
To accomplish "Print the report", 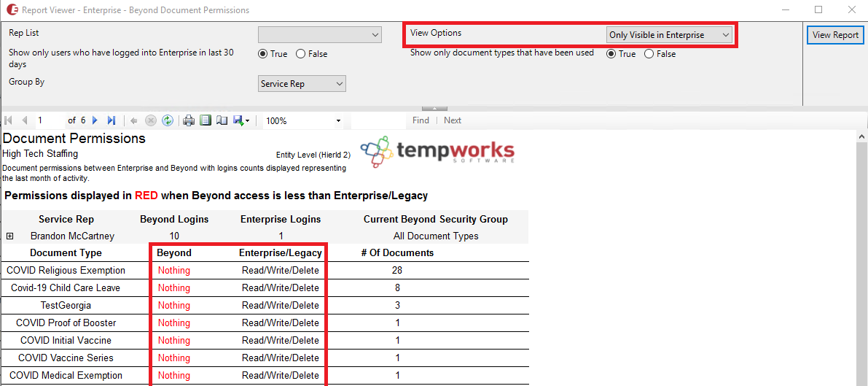I will pos(189,120).
